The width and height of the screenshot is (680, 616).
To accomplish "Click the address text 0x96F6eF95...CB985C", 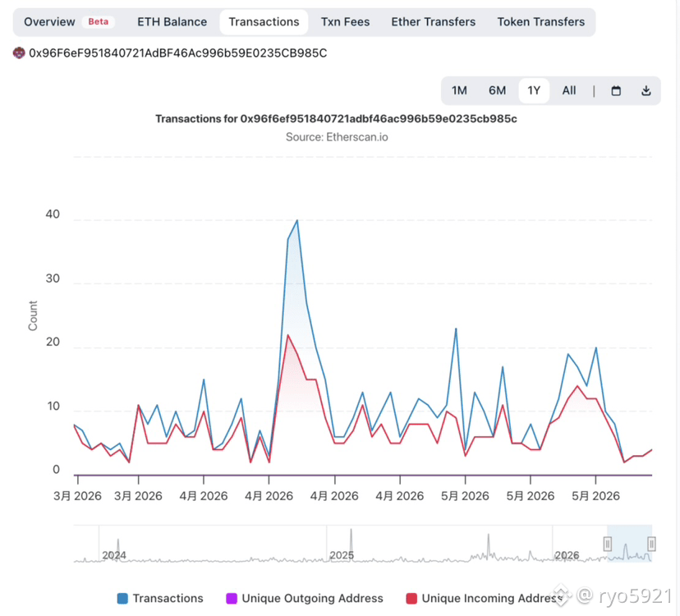I will 178,53.
